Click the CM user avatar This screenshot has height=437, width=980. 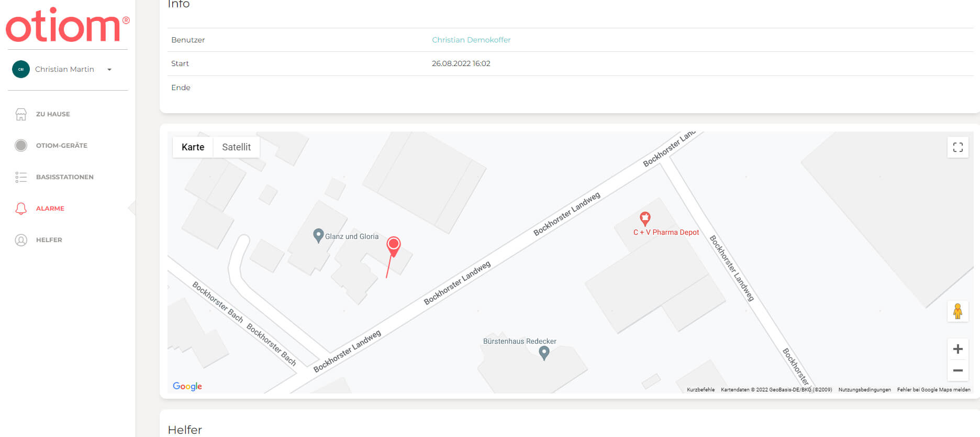tap(21, 69)
